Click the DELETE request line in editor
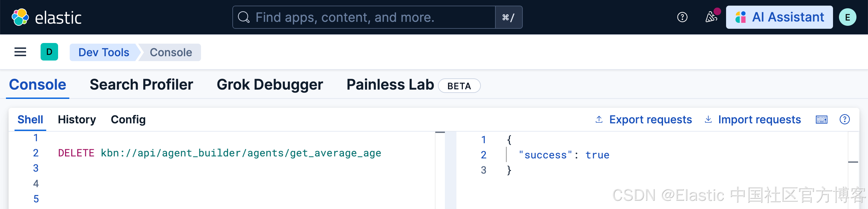The width and height of the screenshot is (868, 209). 219,153
